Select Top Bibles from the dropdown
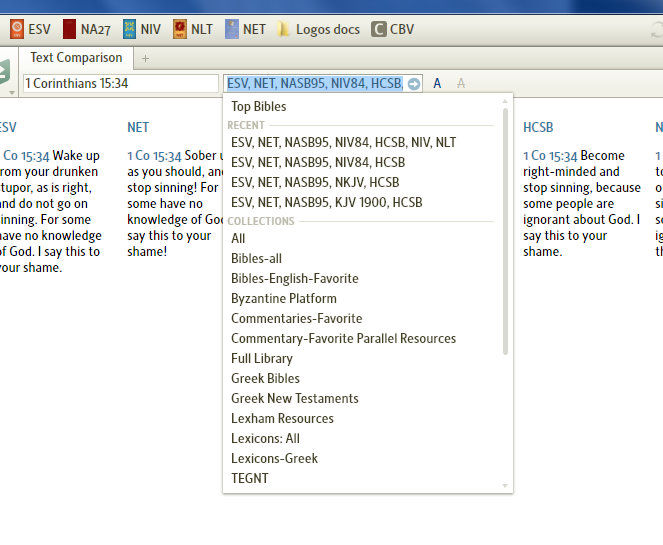The width and height of the screenshot is (663, 545). [258, 107]
